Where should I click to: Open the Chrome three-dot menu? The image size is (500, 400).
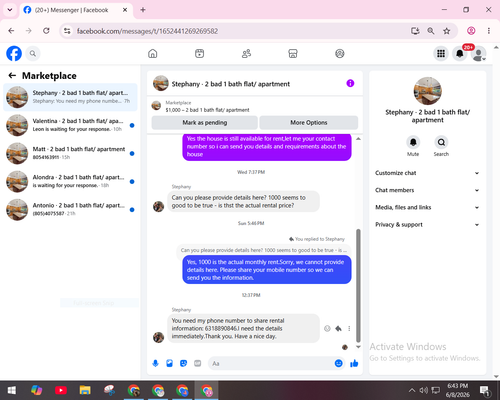tap(489, 31)
